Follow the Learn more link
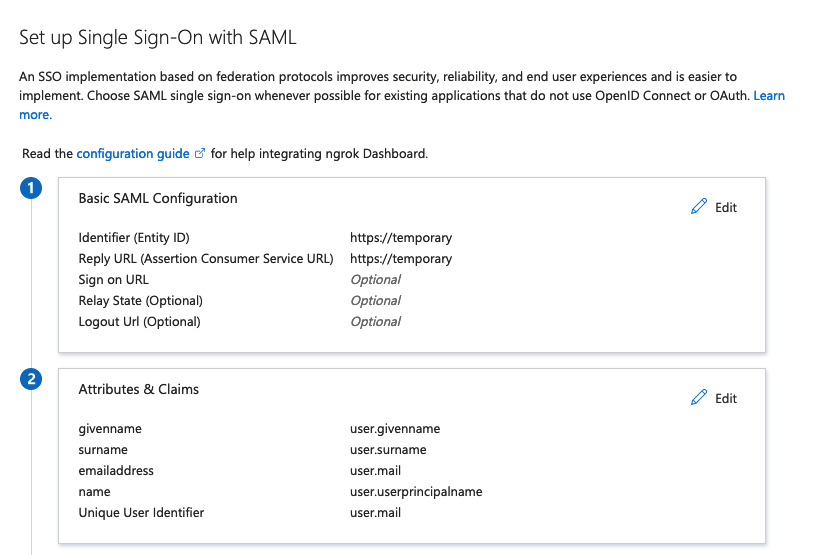 769,96
